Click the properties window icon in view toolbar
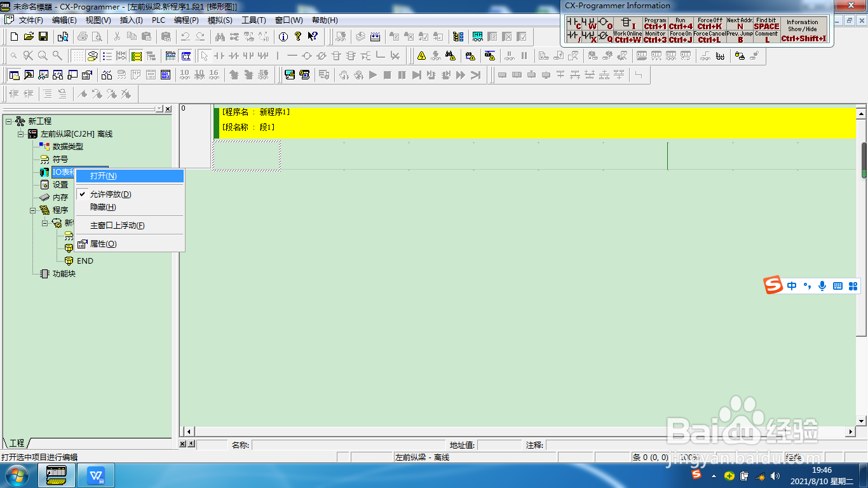 pyautogui.click(x=87, y=75)
